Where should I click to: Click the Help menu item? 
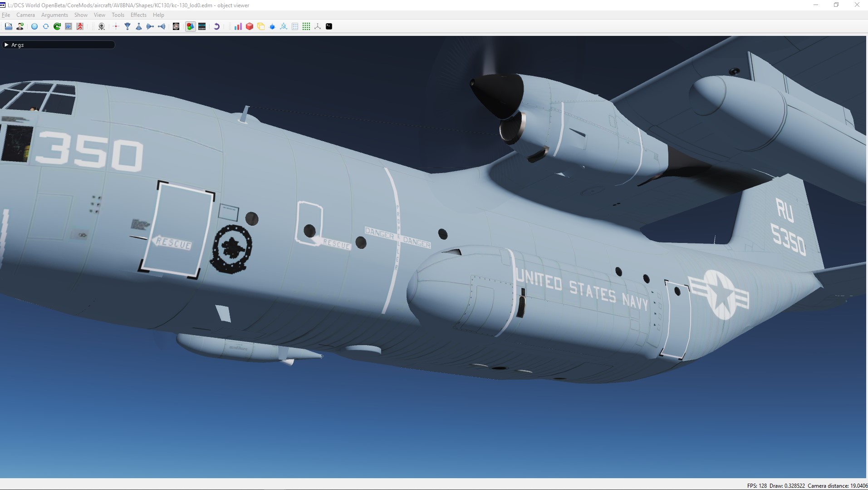(158, 15)
